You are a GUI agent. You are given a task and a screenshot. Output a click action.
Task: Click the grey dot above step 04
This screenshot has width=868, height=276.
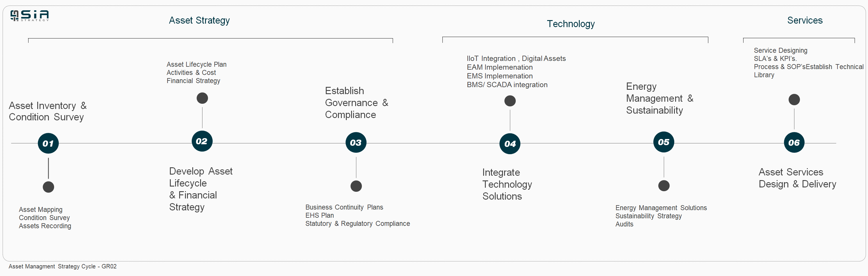(510, 101)
